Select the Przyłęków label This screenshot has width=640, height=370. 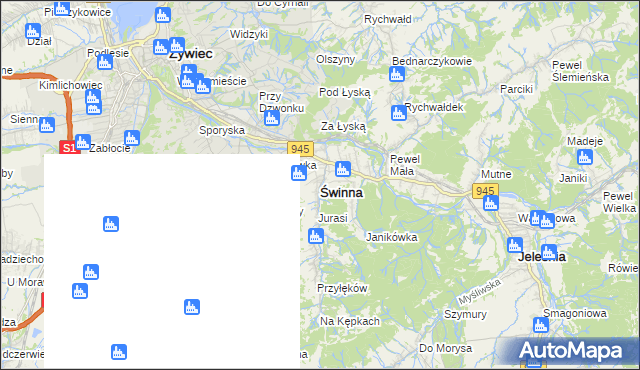click(342, 288)
